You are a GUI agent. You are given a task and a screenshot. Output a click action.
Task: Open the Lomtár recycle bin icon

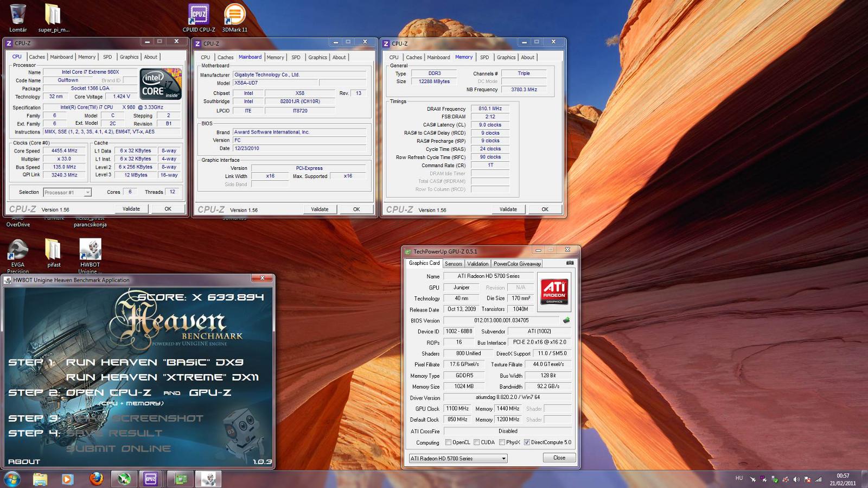point(17,17)
